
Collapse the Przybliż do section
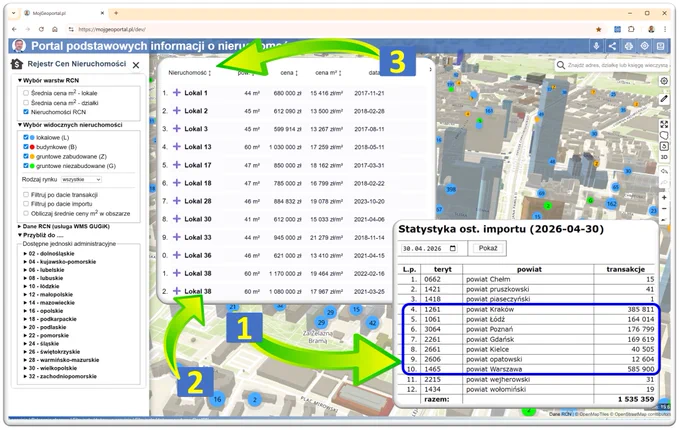click(x=40, y=235)
